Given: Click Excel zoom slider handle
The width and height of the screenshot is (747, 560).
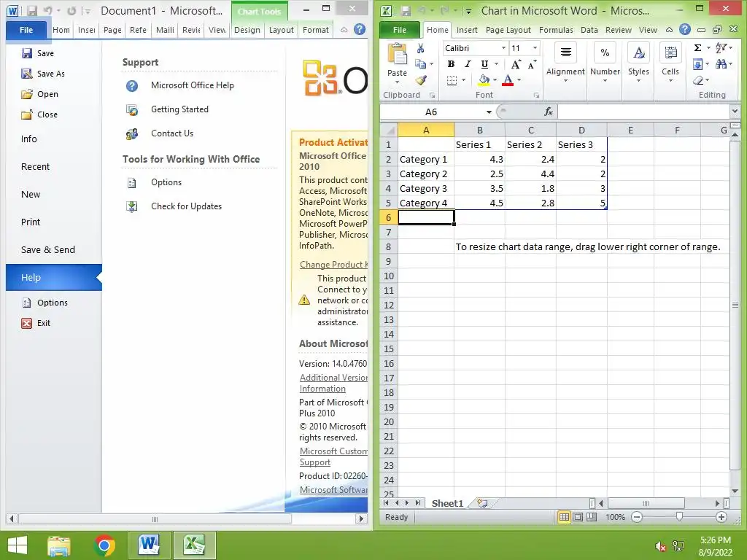Looking at the screenshot, I should pyautogui.click(x=679, y=517).
